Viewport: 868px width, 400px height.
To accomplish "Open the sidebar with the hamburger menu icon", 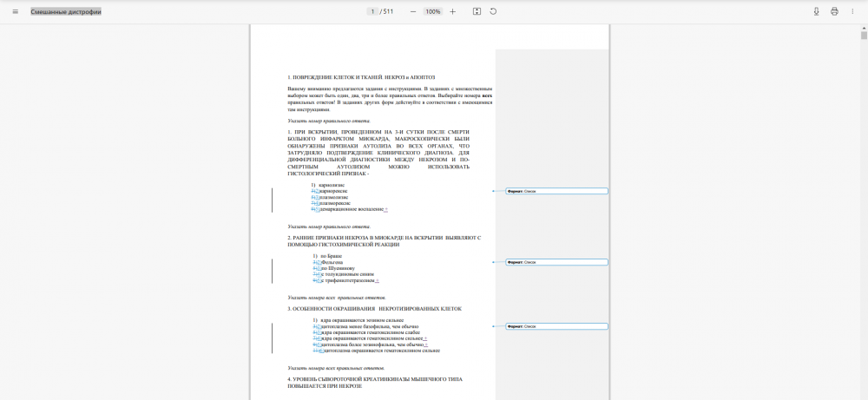I will (x=15, y=11).
